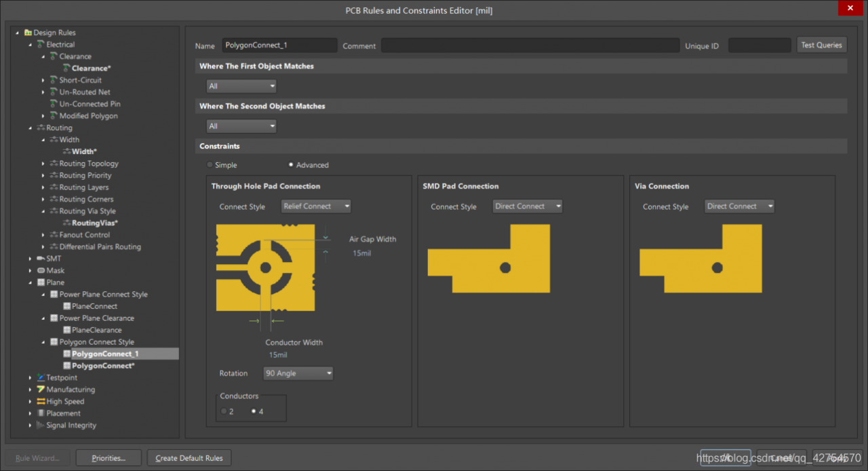
Task: Click the High Speed category icon
Action: pyautogui.click(x=41, y=402)
